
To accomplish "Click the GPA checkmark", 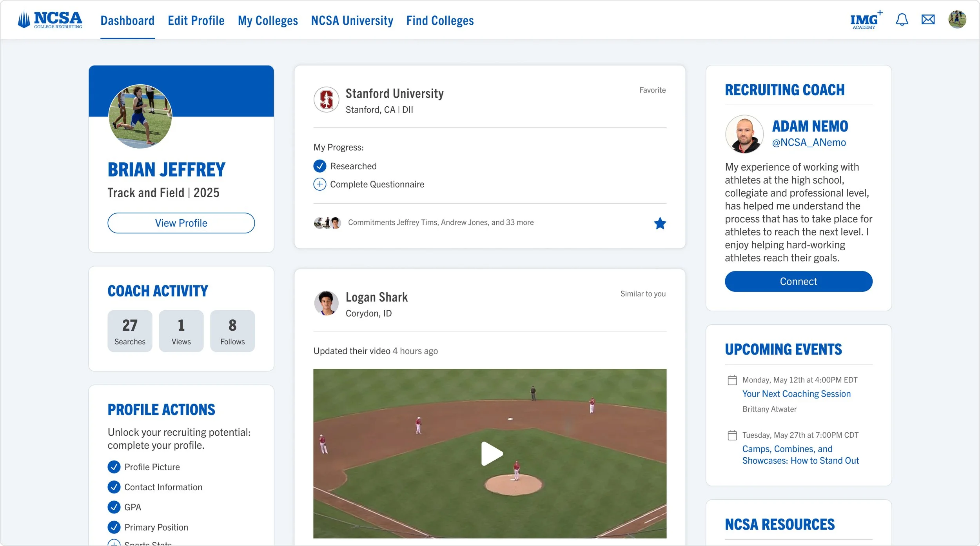I will coord(114,507).
